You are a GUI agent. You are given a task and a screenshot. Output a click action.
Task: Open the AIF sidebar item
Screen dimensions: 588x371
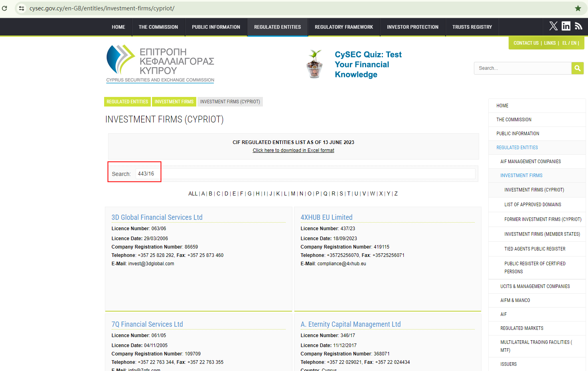pyautogui.click(x=537, y=314)
